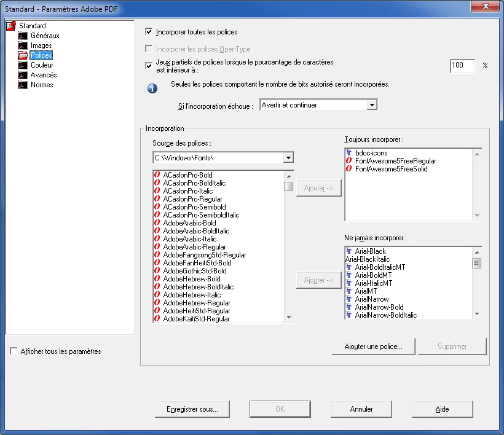
Task: Click the TrueType icon next to bdoc-icons
Action: (x=348, y=153)
